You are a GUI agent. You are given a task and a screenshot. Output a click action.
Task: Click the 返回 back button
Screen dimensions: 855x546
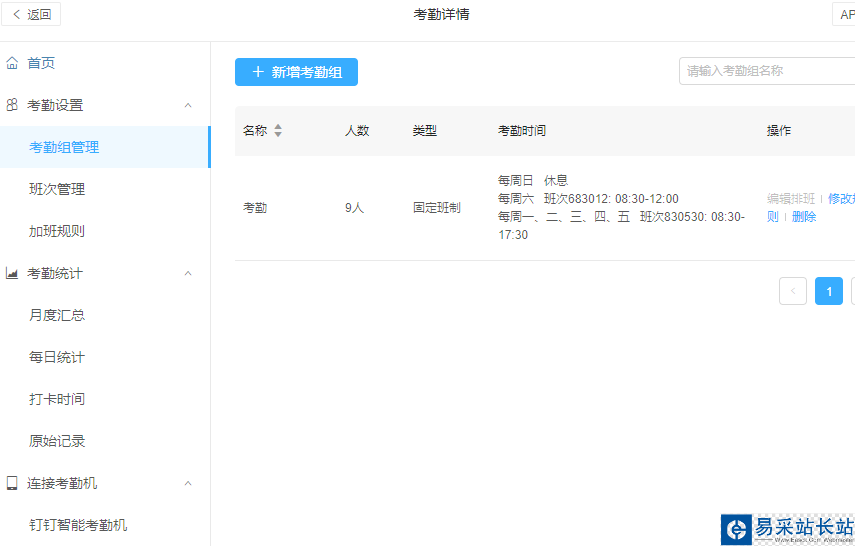[x=32, y=14]
